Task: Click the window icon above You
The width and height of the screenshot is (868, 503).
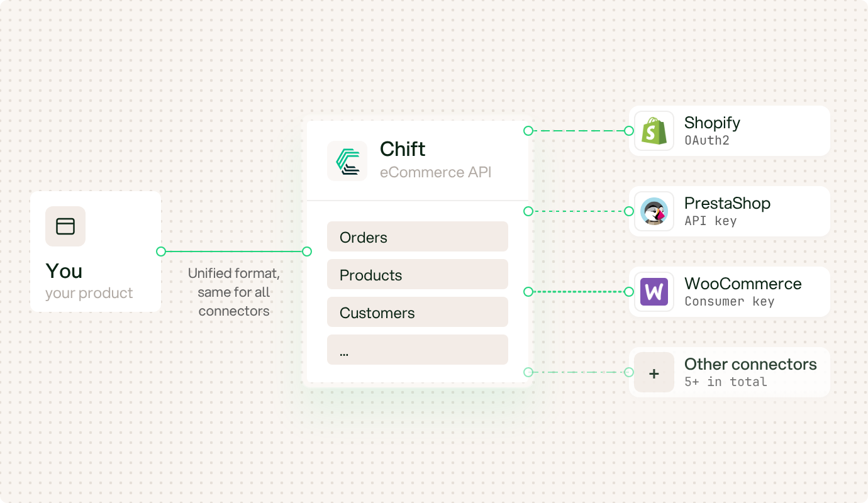Action: pos(65,226)
